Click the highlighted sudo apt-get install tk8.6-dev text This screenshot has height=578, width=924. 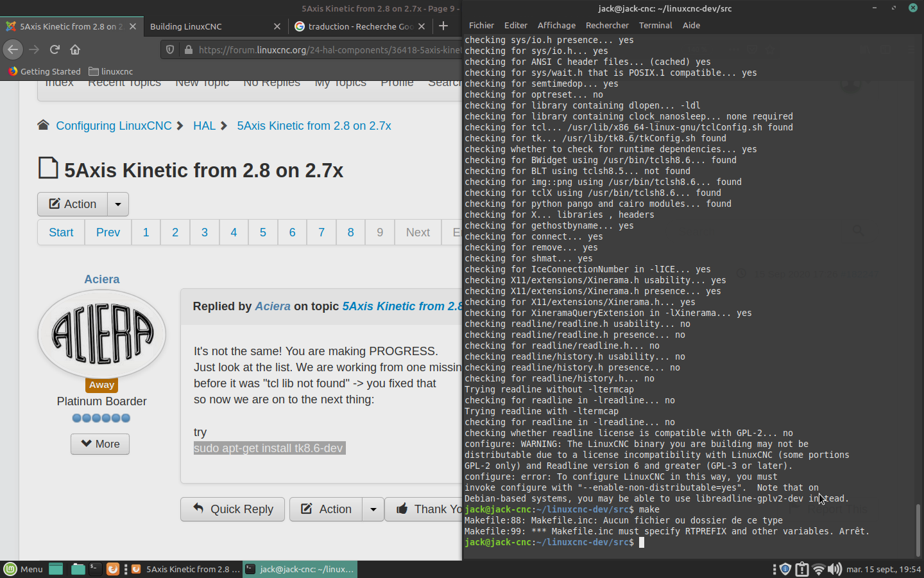coord(269,448)
